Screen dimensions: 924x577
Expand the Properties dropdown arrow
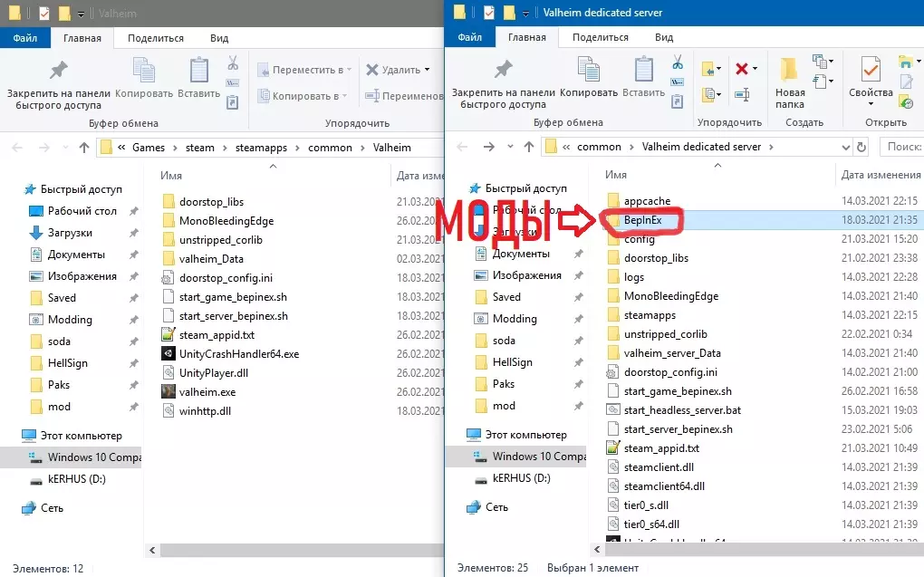[x=871, y=104]
